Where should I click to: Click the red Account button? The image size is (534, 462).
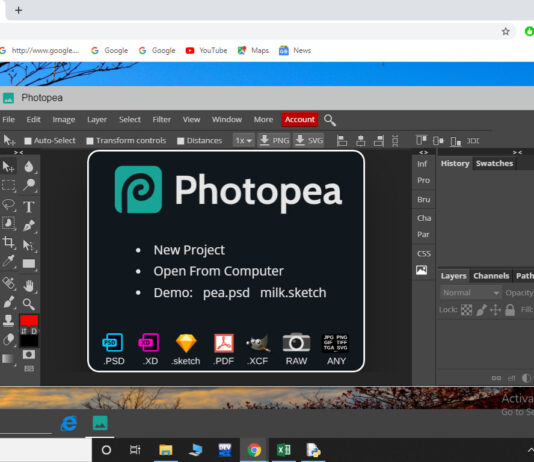pos(300,120)
